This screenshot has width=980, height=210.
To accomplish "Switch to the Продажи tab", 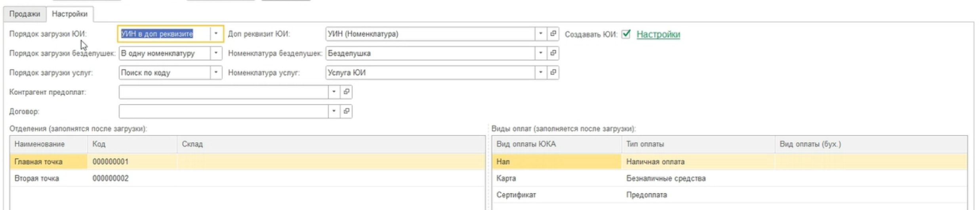I will 25,14.
